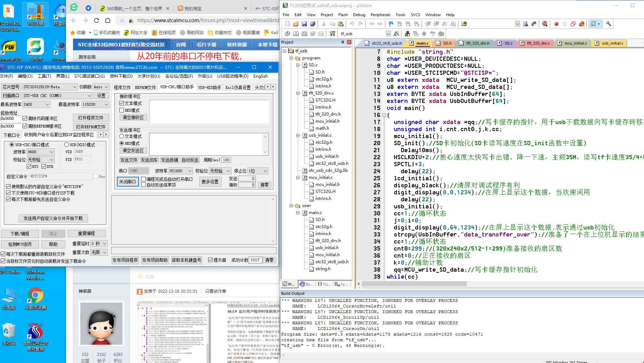The width and height of the screenshot is (644, 363).
Task: Start the debug session with the magnifier icon
Action: tap(545, 24)
